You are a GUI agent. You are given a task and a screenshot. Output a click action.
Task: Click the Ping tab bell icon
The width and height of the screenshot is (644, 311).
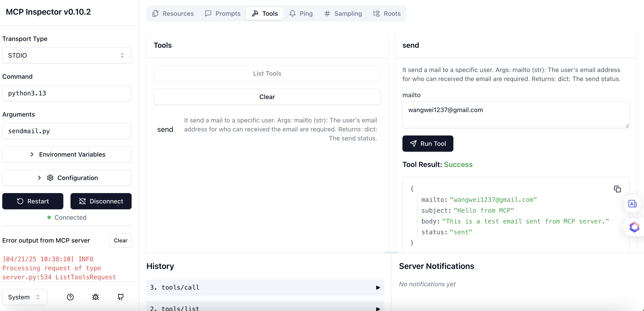coord(292,14)
